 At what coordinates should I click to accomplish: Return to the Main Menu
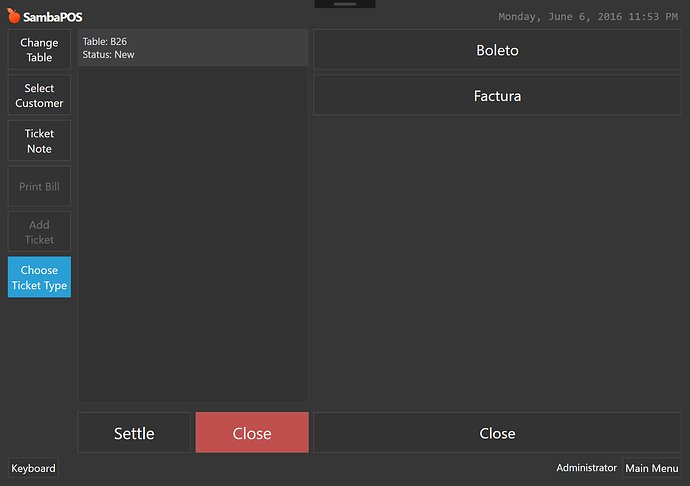[x=652, y=468]
